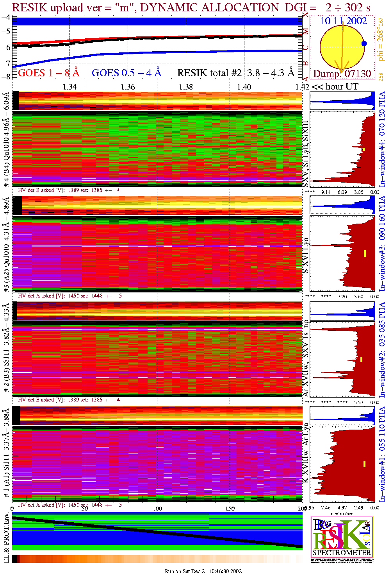This screenshot has height=577, width=392.
Task: Click the RESIK total #2 3.8 – 4.3 Å label
Action: pos(235,73)
